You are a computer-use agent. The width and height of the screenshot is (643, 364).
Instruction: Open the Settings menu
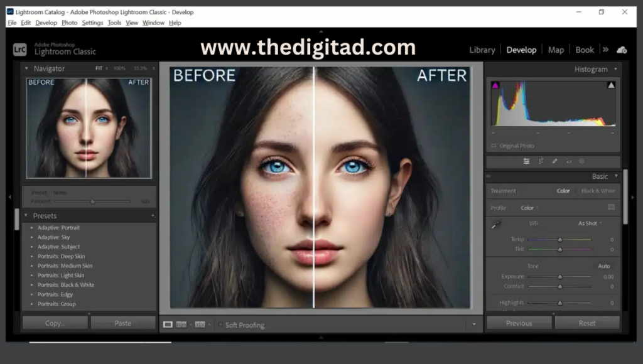[92, 23]
